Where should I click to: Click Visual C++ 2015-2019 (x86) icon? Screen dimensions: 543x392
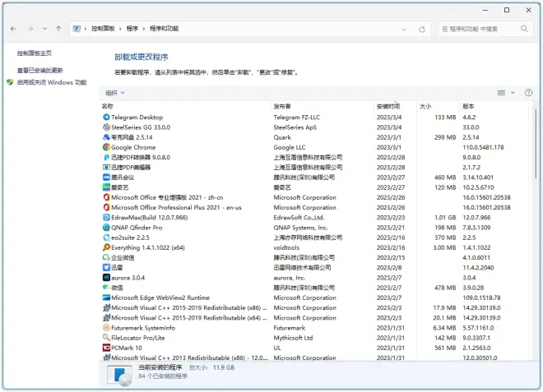coord(106,308)
